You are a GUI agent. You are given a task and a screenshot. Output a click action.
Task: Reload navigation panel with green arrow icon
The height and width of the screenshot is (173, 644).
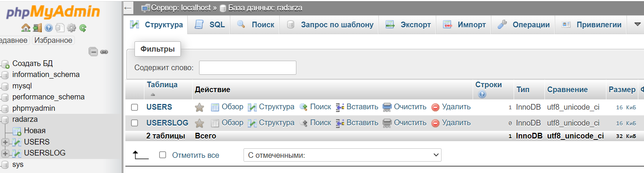(83, 28)
